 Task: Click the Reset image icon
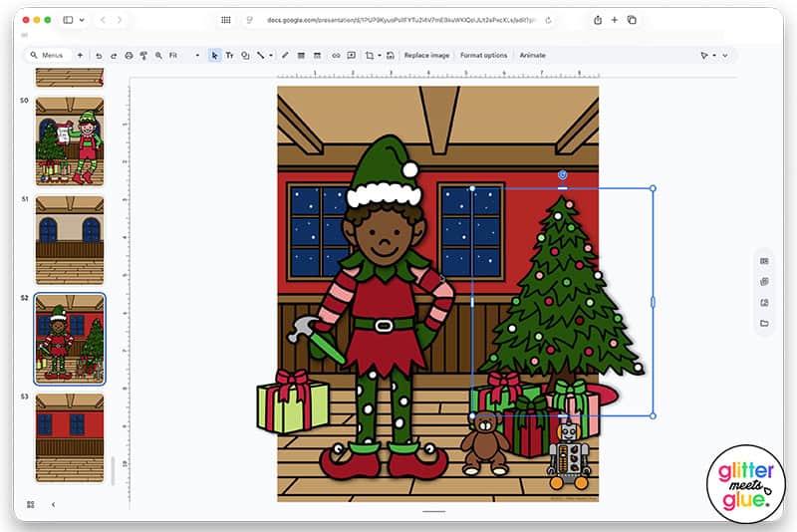391,56
